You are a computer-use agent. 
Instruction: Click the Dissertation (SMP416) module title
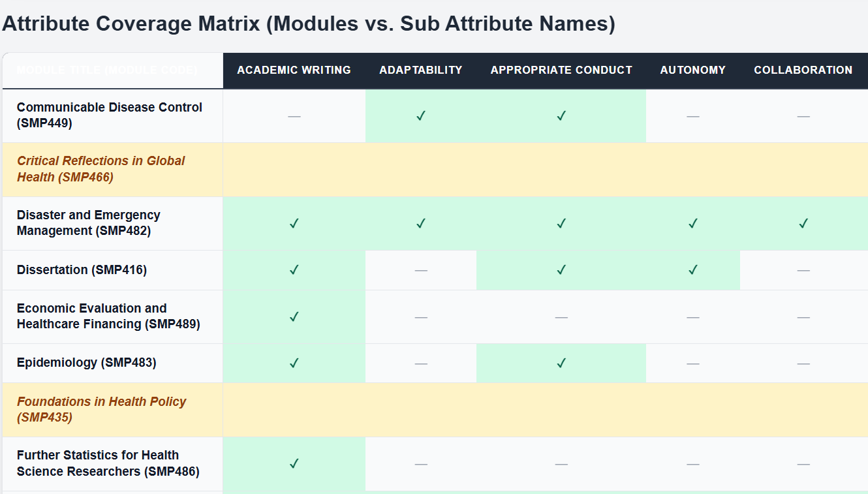point(82,270)
